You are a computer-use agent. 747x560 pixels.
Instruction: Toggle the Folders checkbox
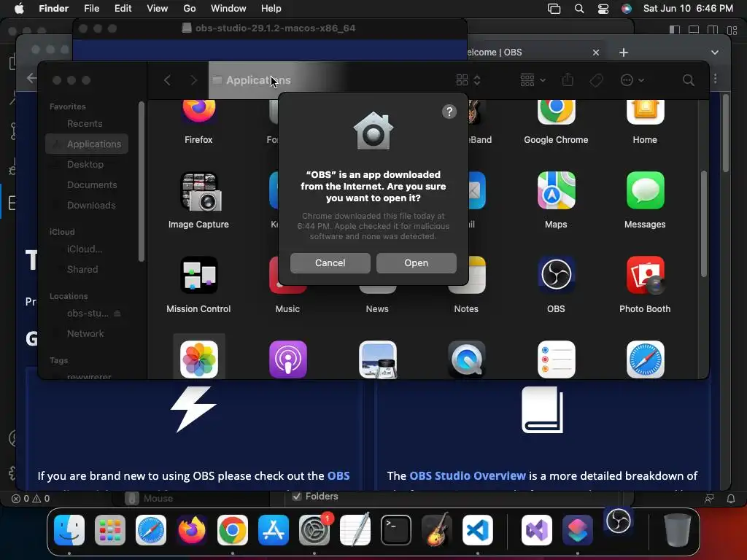[297, 496]
